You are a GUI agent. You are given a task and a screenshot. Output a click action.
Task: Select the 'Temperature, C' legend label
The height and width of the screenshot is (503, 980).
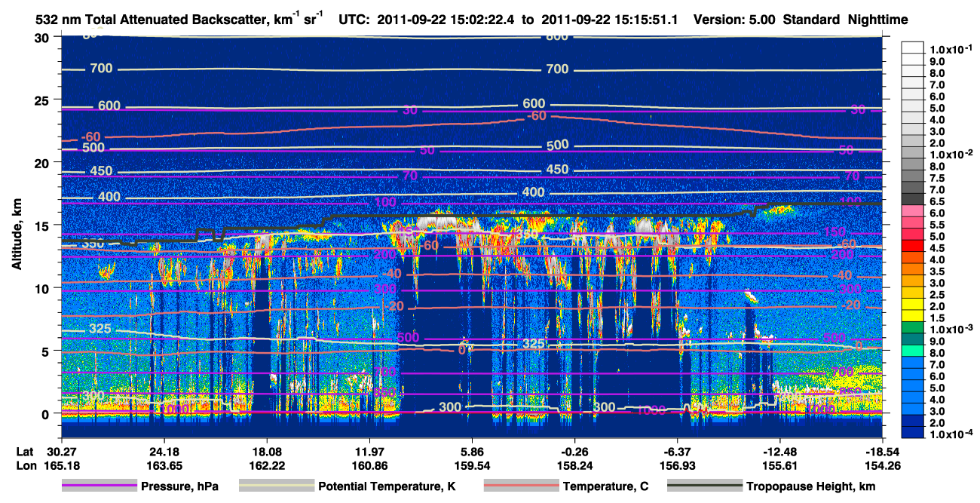605,487
